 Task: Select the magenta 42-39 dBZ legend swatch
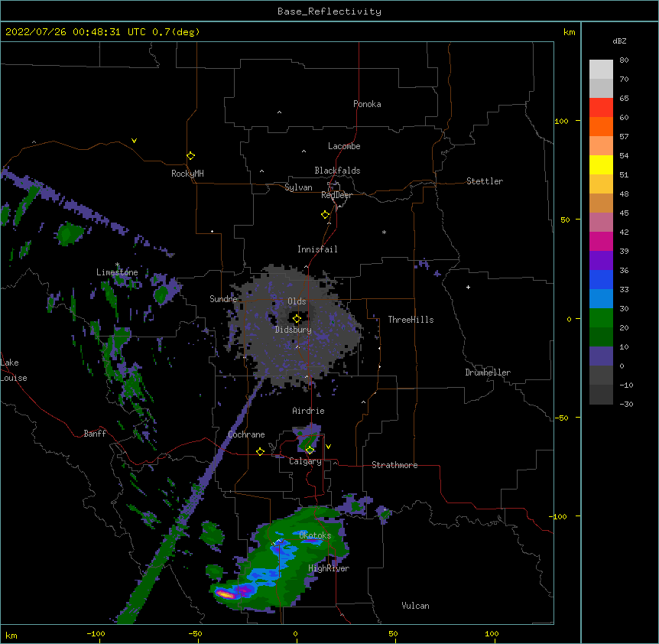(601, 241)
